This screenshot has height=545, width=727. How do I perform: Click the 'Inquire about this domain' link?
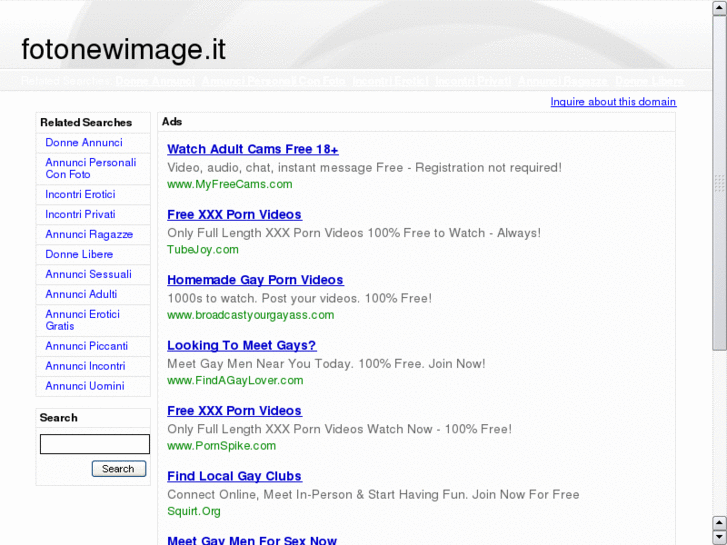coord(613,102)
